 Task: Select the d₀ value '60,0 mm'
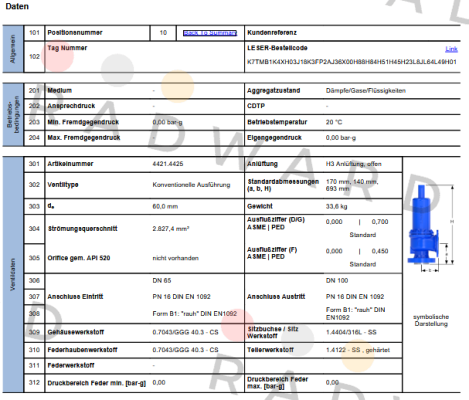click(x=165, y=207)
